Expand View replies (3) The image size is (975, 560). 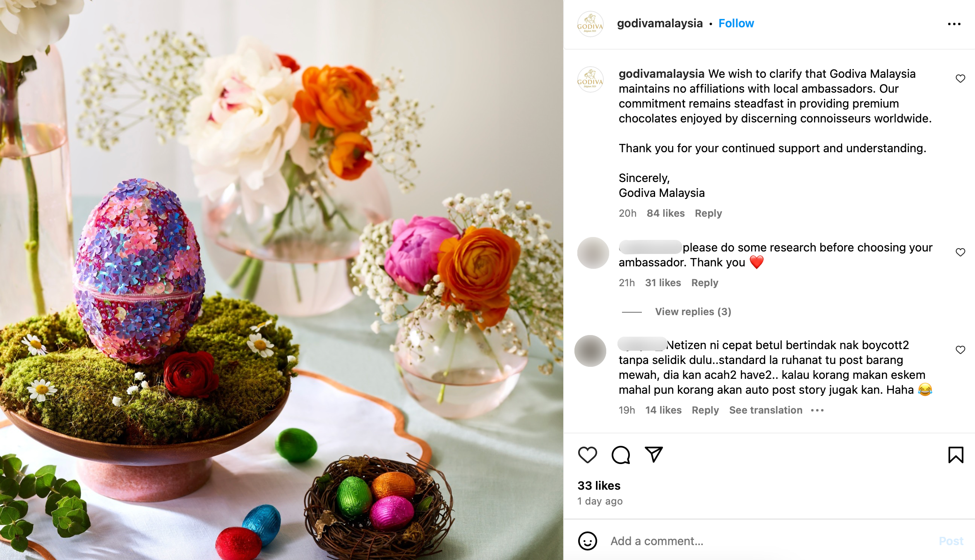pos(693,311)
